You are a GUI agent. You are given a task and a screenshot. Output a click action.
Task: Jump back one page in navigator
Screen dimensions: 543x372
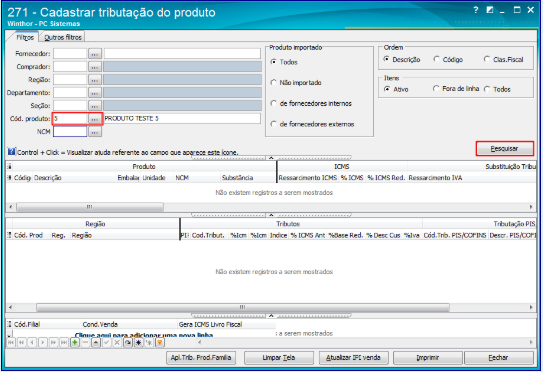(x=21, y=343)
